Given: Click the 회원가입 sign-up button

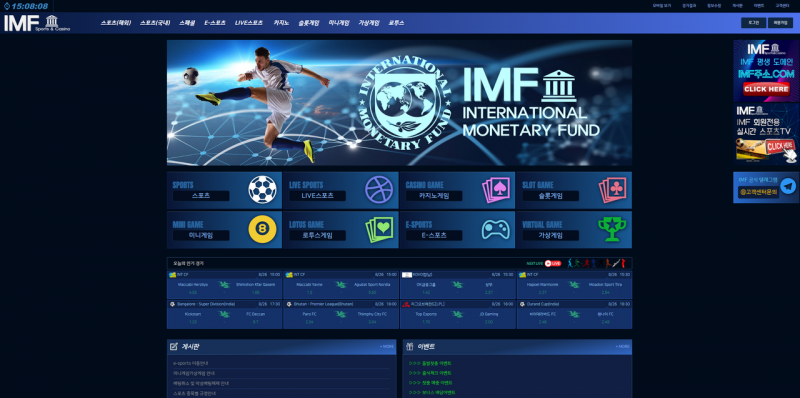Looking at the screenshot, I should coord(780,23).
